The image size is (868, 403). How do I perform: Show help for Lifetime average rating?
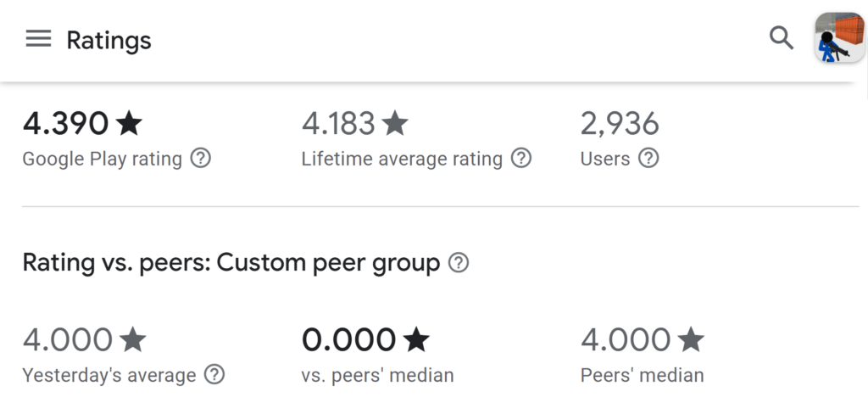pyautogui.click(x=521, y=159)
